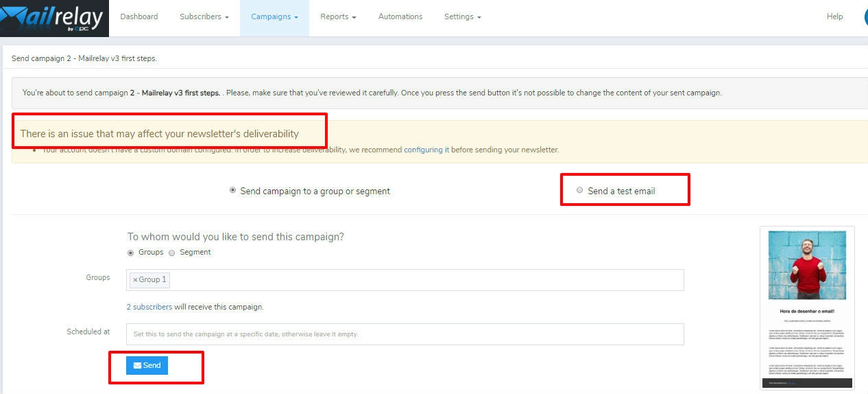Click the Help link in the top bar
The width and height of the screenshot is (868, 394).
[x=834, y=17]
